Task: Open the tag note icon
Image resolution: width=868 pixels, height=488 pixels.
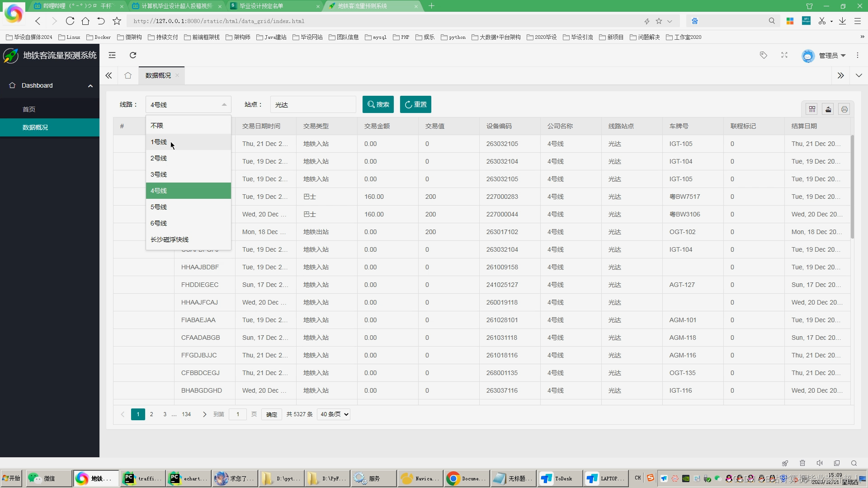Action: click(x=763, y=55)
